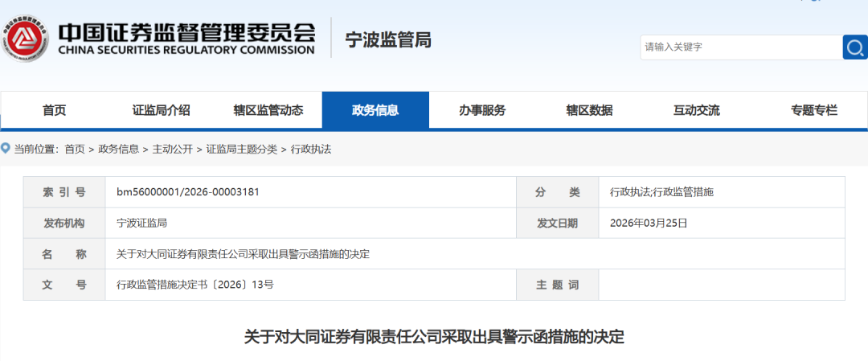868x361 pixels.
Task: Click 主动公开 in the breadcrumb trail
Action: pos(173,149)
